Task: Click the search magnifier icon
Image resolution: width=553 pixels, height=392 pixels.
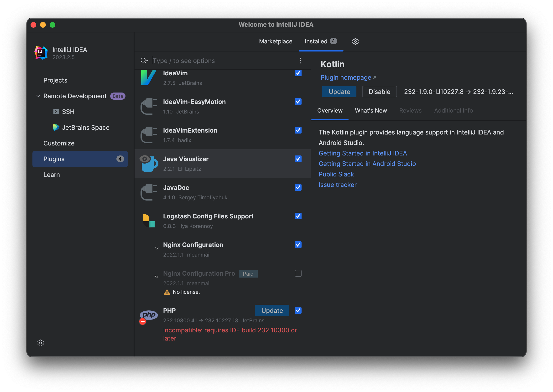Action: click(x=144, y=61)
